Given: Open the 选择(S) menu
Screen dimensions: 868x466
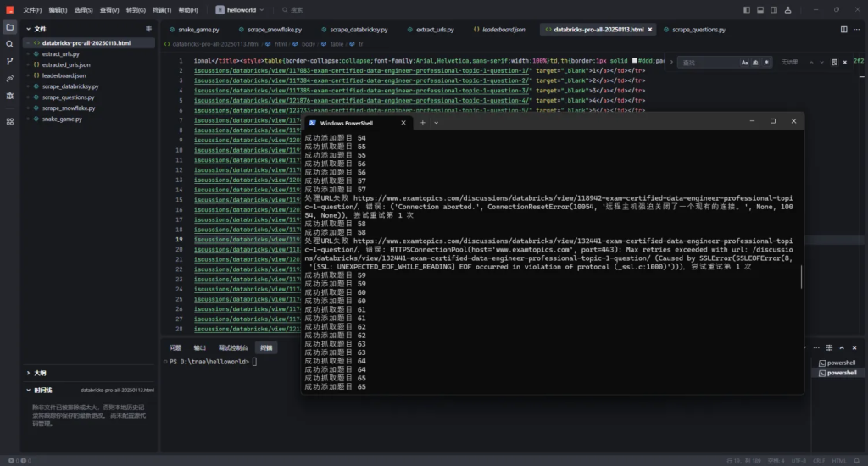Looking at the screenshot, I should tap(83, 10).
